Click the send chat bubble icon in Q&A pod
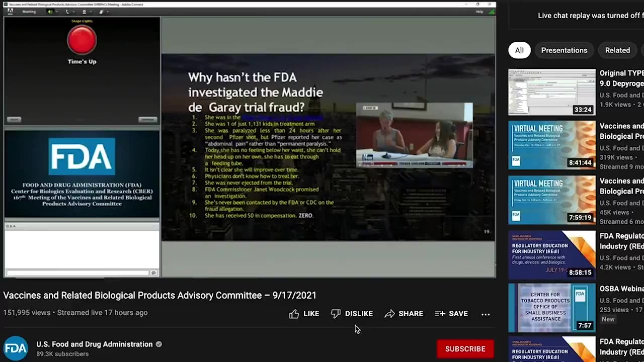Image resolution: width=644 pixels, height=362 pixels. 154,273
